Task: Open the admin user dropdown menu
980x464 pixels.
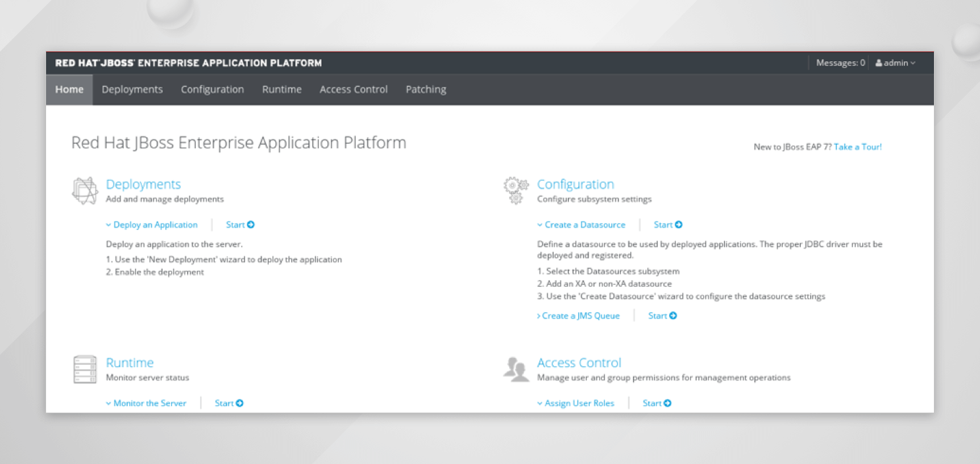Action: coord(896,63)
